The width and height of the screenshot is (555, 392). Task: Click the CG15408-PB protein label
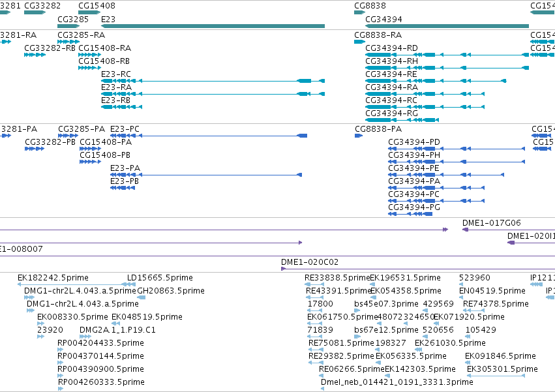[105, 155]
